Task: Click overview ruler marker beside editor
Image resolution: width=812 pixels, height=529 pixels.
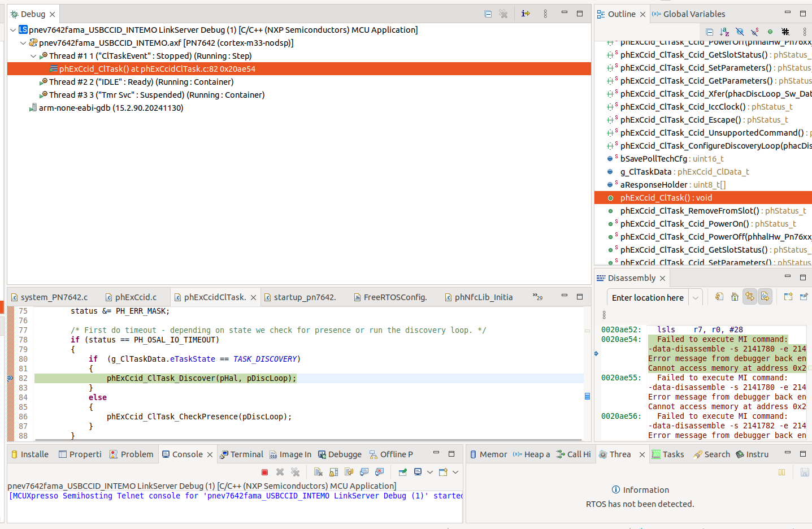Action: (x=587, y=396)
